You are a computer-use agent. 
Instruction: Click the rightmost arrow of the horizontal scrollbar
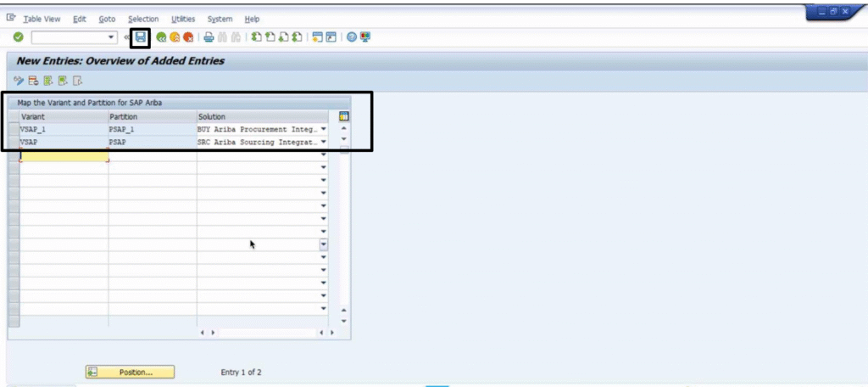pos(332,333)
